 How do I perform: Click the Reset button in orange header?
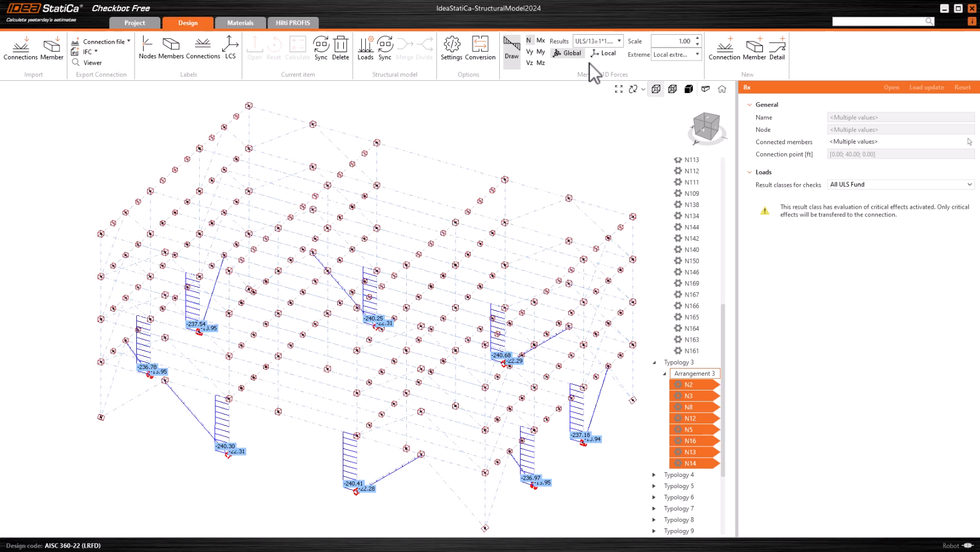click(962, 88)
